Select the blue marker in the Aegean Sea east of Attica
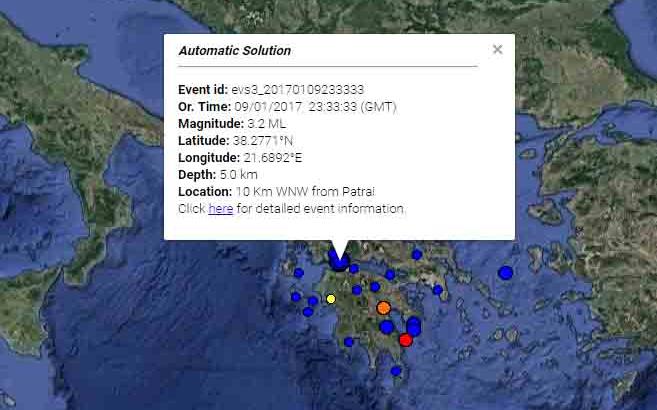 click(506, 273)
